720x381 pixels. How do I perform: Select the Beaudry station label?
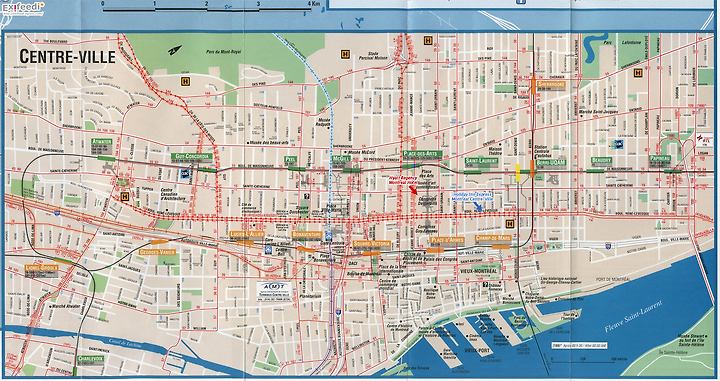(x=602, y=160)
